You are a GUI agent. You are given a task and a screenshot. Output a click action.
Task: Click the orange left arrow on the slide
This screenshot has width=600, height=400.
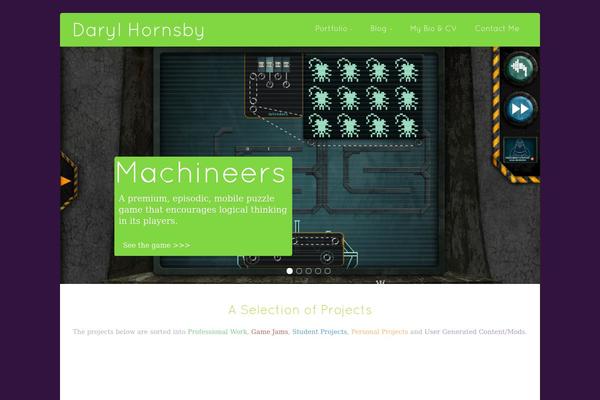(66, 181)
